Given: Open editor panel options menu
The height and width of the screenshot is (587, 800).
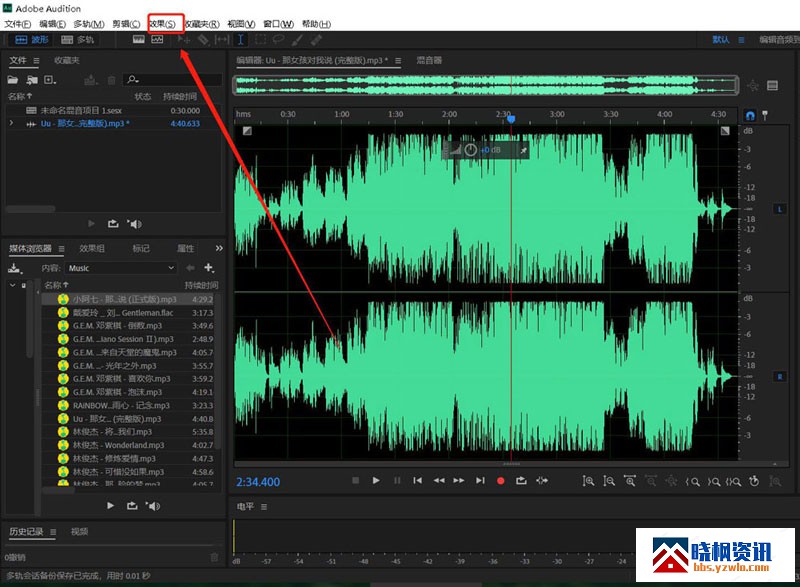Looking at the screenshot, I should [x=398, y=61].
